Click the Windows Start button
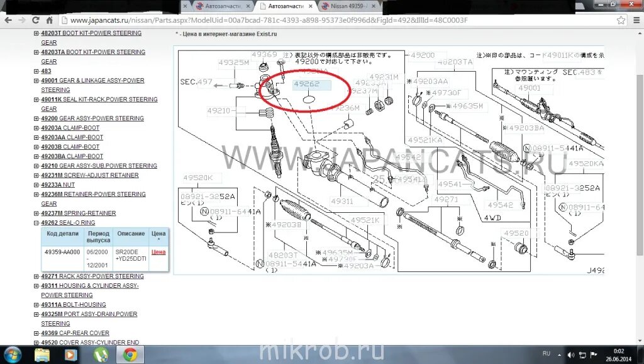Screen dimensions: 644x364 13,355
